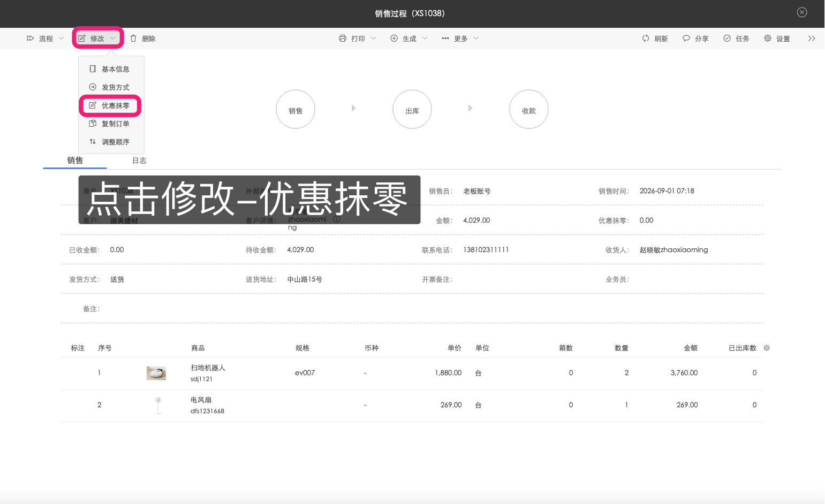This screenshot has width=825, height=504.
Task: Select 优惠抹零 menu item
Action: point(111,105)
